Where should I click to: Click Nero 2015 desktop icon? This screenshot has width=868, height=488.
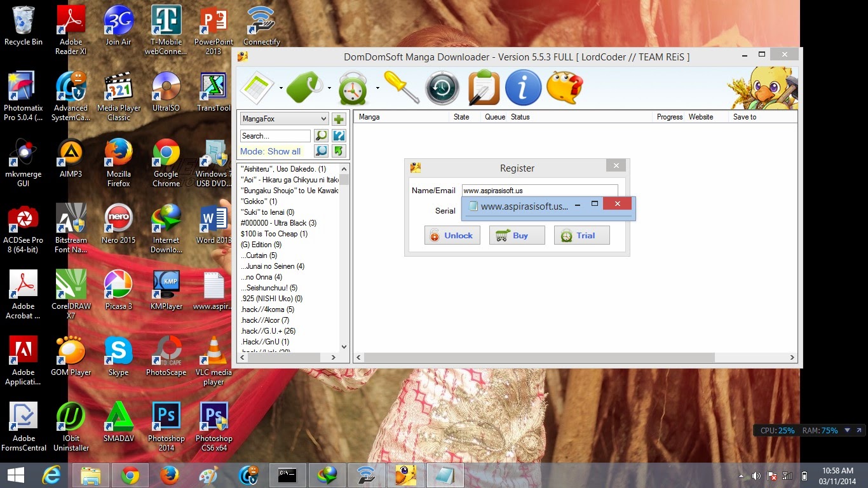pyautogui.click(x=119, y=224)
